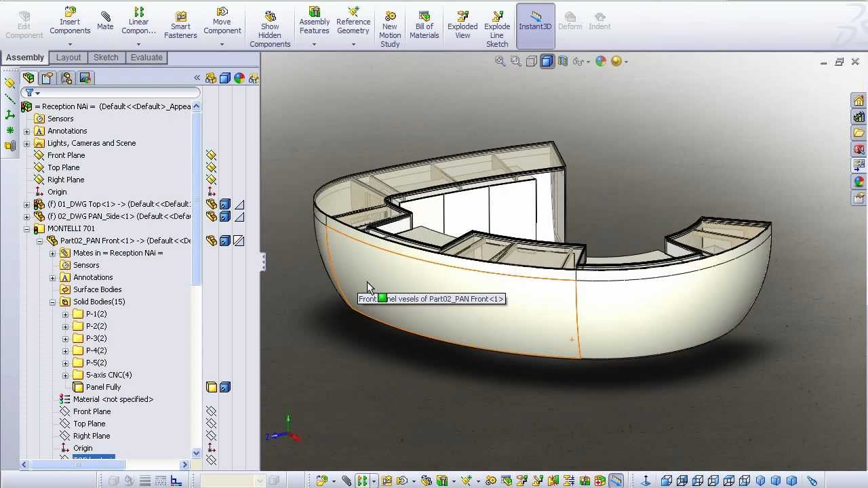Expand the Annotations node under assembly root
Viewport: 868px width, 488px height.
click(26, 131)
